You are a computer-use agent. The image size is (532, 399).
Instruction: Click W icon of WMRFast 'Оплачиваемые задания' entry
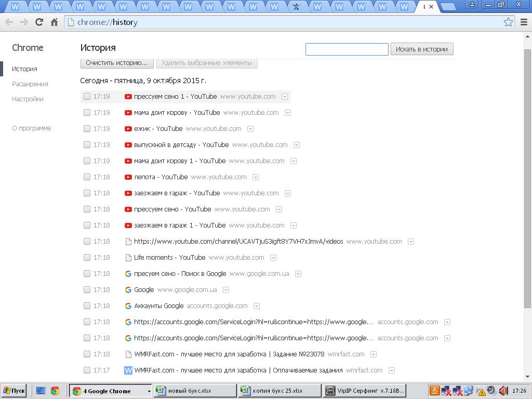pos(128,370)
